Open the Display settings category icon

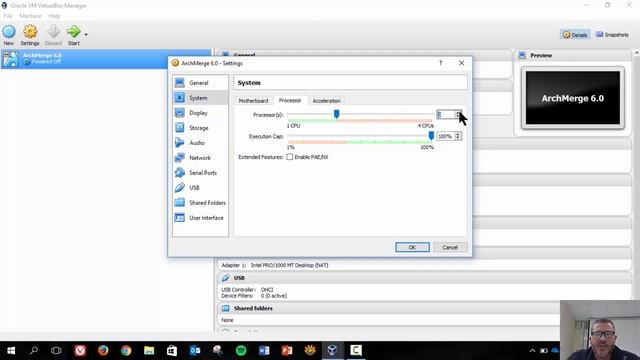(x=180, y=113)
